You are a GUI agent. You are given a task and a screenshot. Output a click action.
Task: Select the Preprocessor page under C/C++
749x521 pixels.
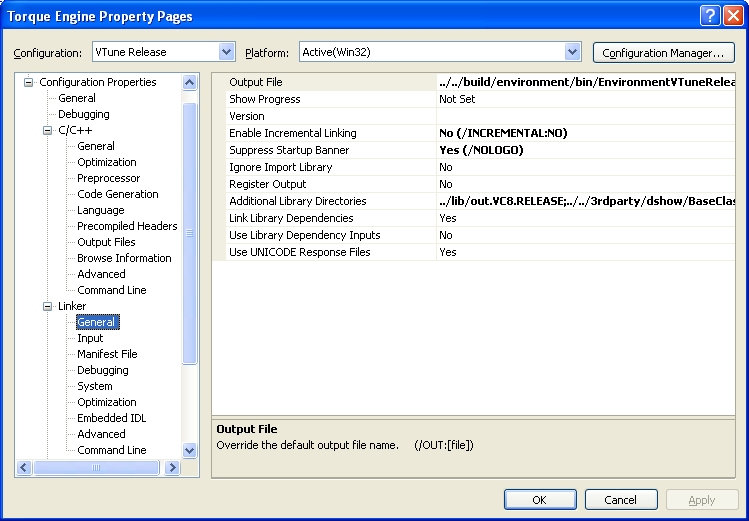[x=108, y=178]
